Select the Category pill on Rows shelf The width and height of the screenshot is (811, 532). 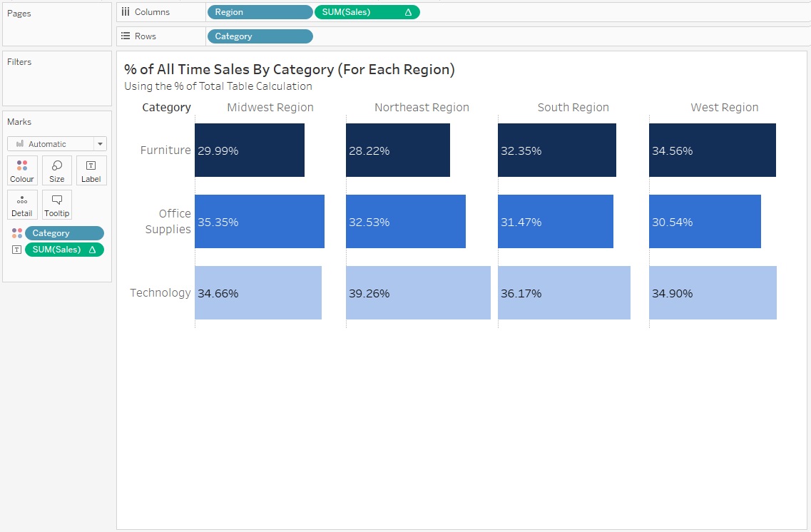click(259, 36)
